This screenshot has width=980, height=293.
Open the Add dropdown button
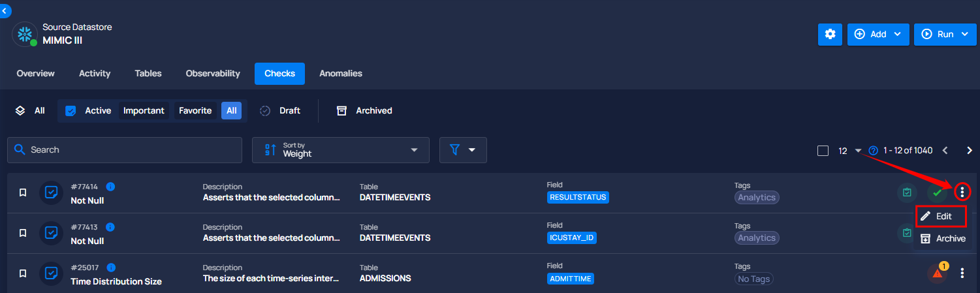[x=878, y=34]
